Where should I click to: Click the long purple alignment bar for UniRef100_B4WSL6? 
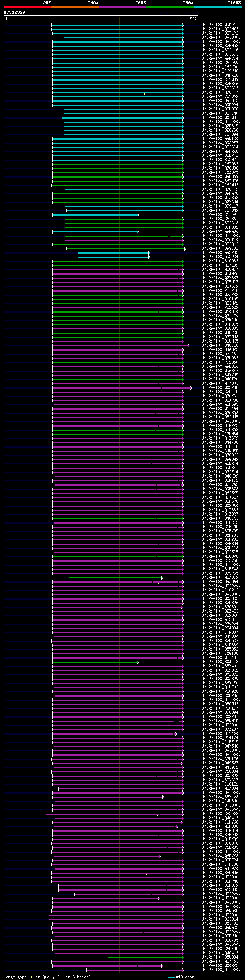point(121,346)
